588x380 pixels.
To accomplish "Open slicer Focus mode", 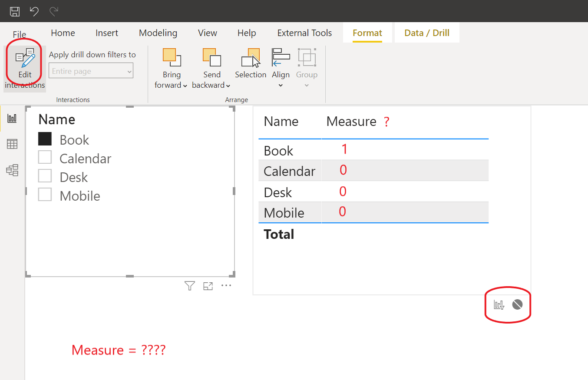I will click(208, 286).
